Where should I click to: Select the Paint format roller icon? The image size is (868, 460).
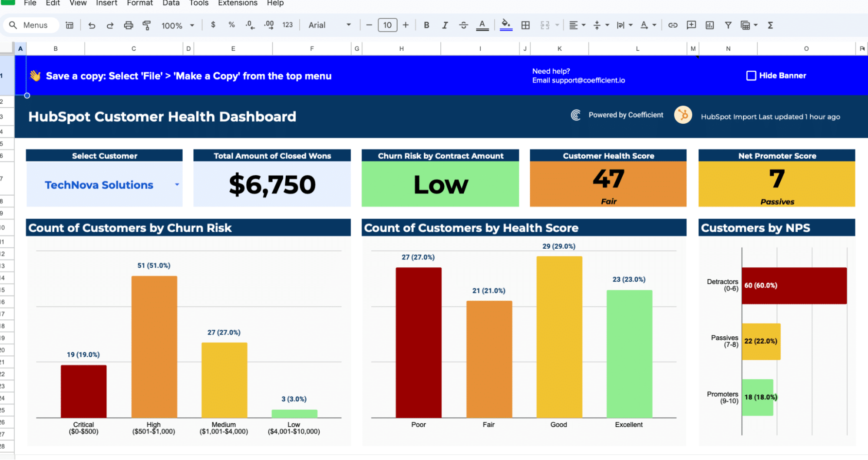click(x=147, y=25)
